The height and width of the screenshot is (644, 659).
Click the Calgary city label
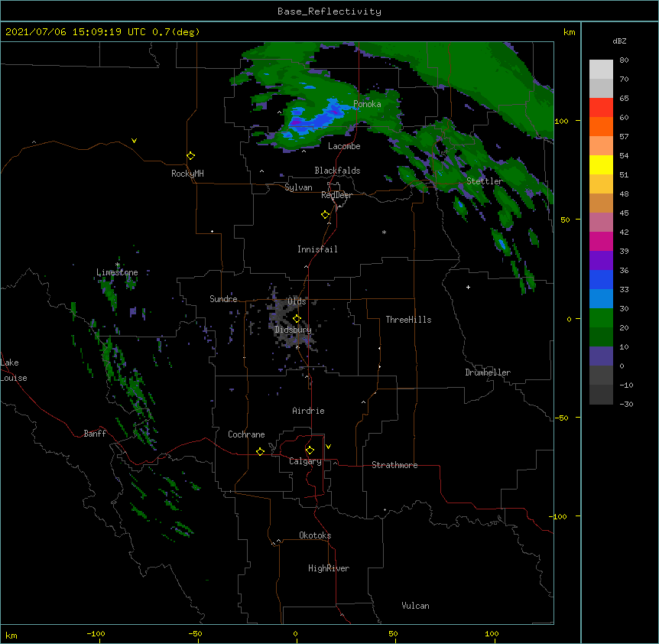(305, 461)
